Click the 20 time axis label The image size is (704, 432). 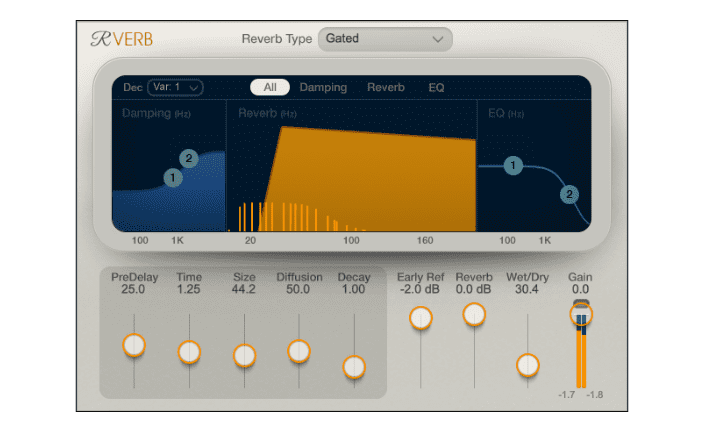[251, 240]
